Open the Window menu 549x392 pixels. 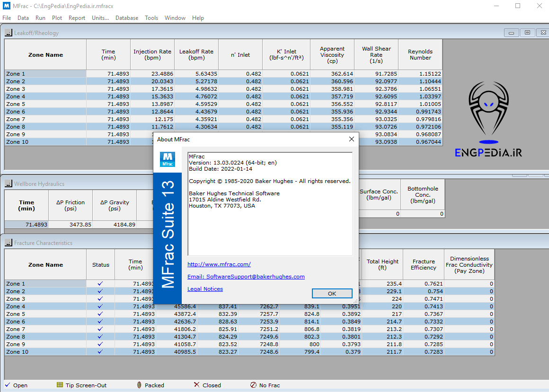pos(175,18)
